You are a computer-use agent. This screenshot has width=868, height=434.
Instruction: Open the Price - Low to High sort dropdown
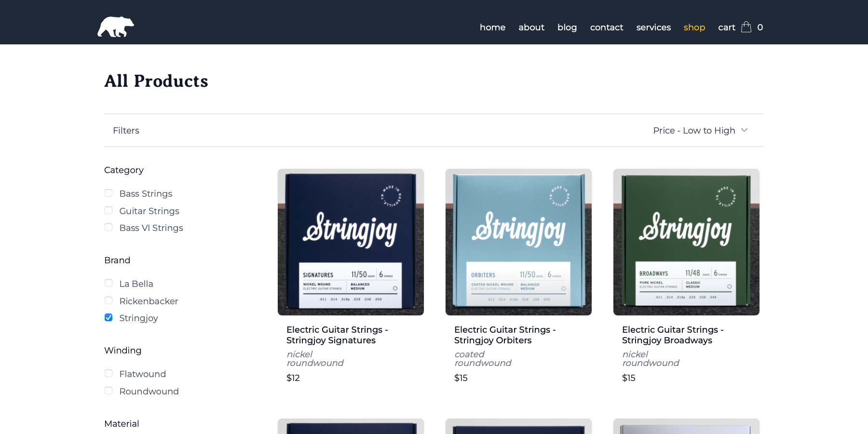700,130
